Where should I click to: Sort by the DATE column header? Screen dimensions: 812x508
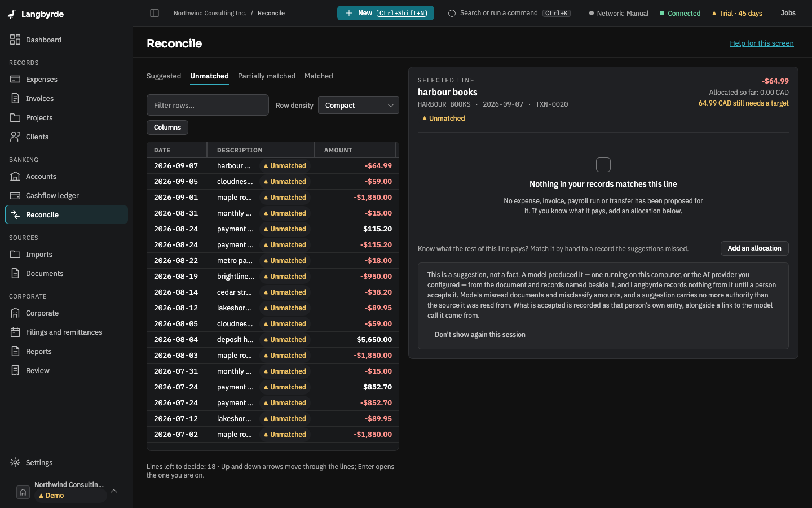point(177,150)
